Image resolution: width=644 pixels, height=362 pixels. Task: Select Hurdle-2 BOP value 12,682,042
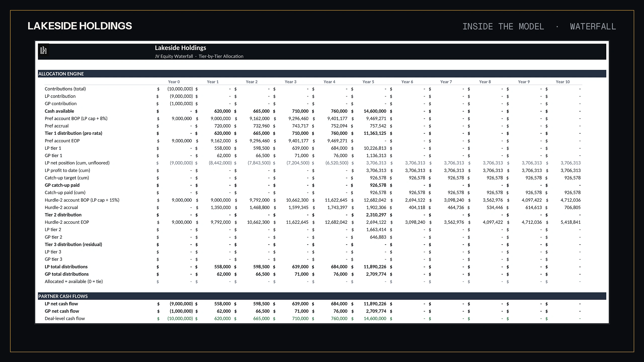coord(375,200)
